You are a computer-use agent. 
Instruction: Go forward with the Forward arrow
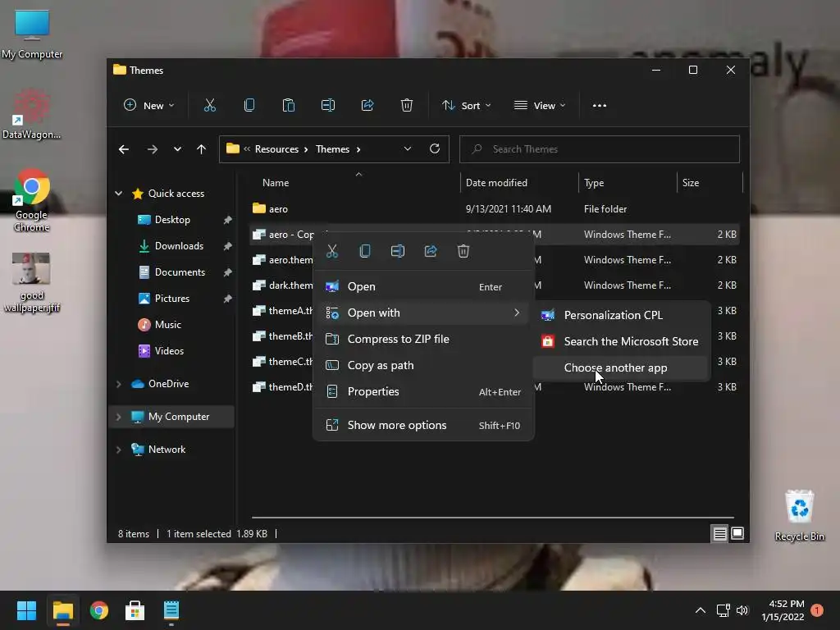tap(153, 149)
